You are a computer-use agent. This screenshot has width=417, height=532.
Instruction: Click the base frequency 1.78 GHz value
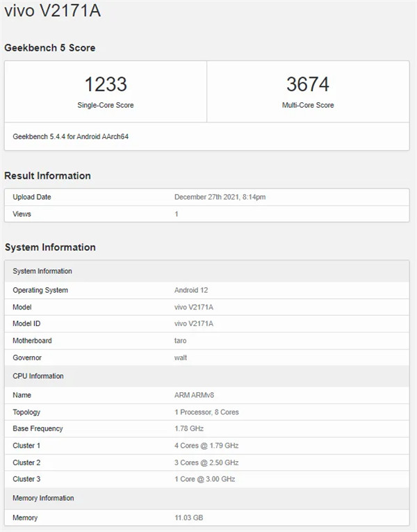pos(190,429)
